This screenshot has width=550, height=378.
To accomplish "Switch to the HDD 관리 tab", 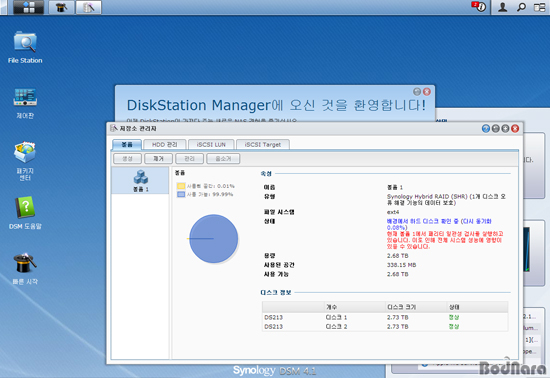I will click(x=165, y=144).
